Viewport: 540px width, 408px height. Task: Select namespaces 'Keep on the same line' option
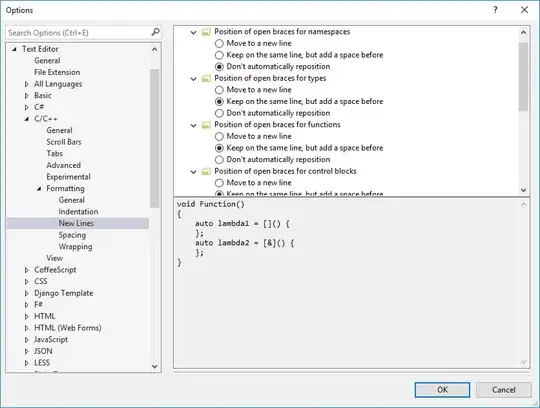click(x=219, y=55)
